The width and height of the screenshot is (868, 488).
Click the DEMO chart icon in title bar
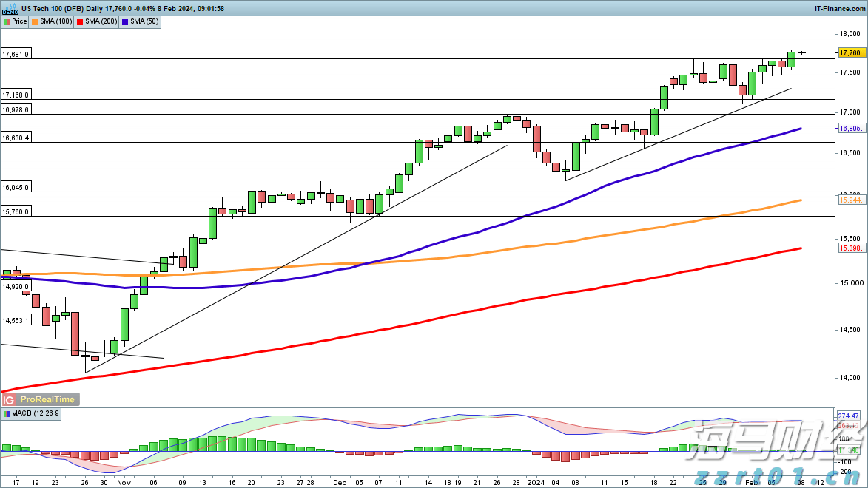click(9, 8)
